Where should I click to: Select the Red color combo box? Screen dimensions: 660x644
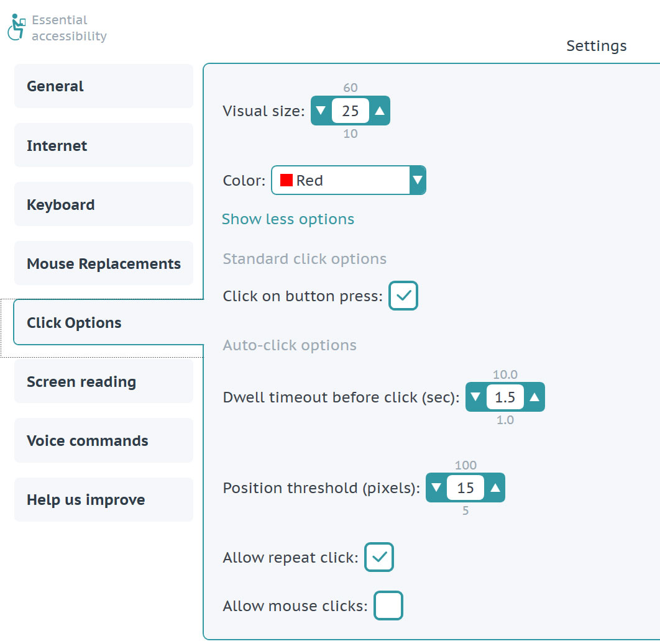click(349, 180)
